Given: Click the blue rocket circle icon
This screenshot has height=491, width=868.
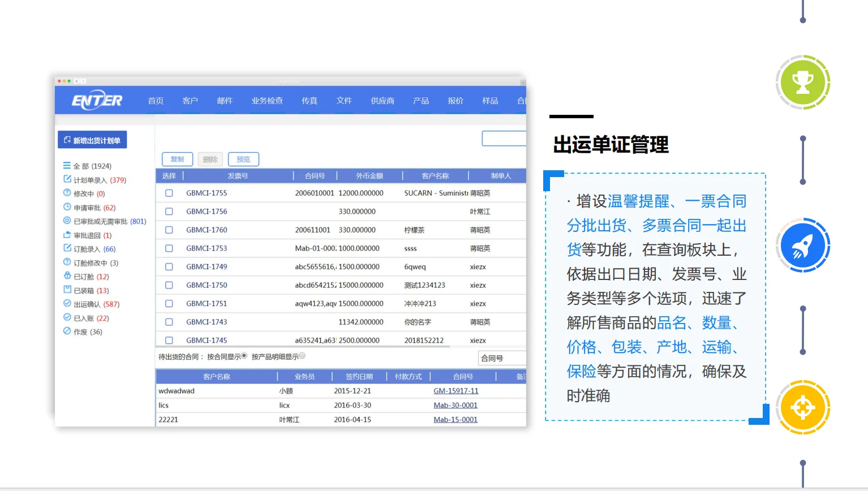Looking at the screenshot, I should (803, 245).
